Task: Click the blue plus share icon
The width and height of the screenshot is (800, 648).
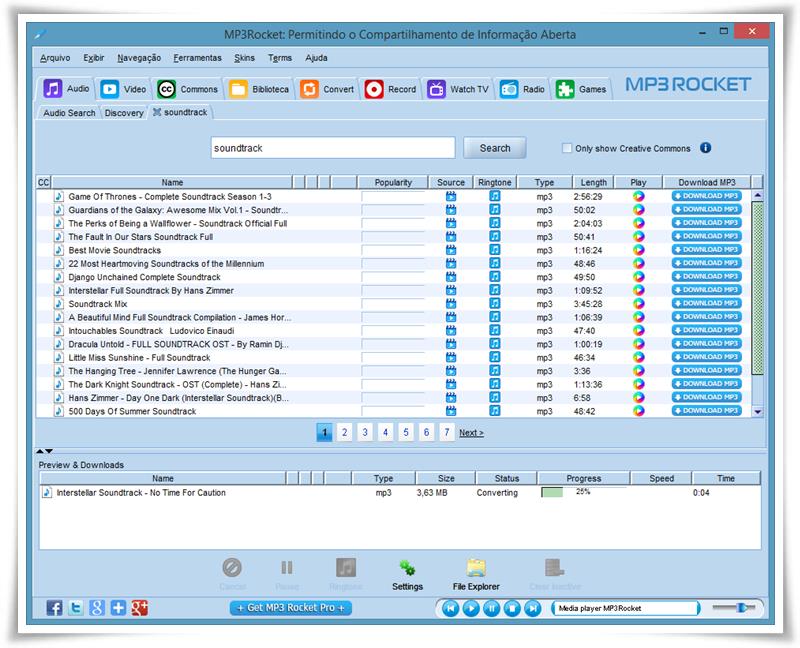Action: [x=118, y=608]
